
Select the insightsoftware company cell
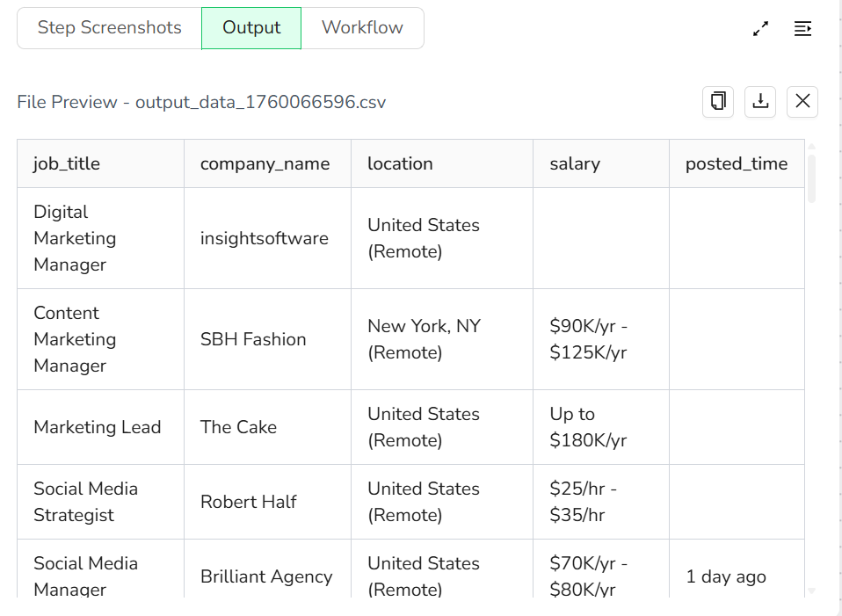pos(265,238)
